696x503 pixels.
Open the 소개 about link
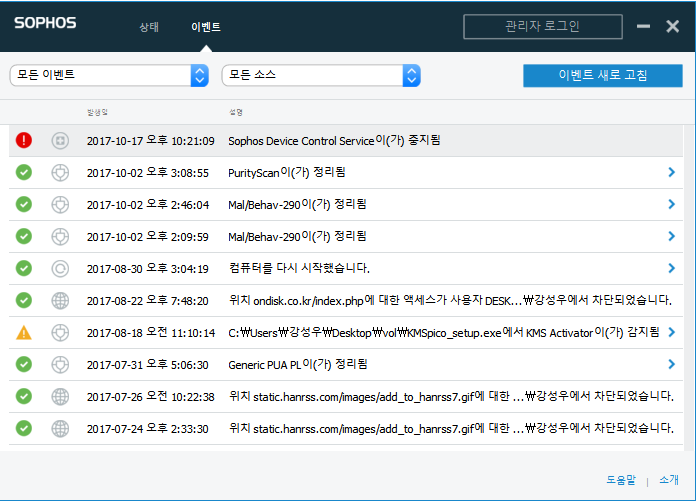[669, 479]
